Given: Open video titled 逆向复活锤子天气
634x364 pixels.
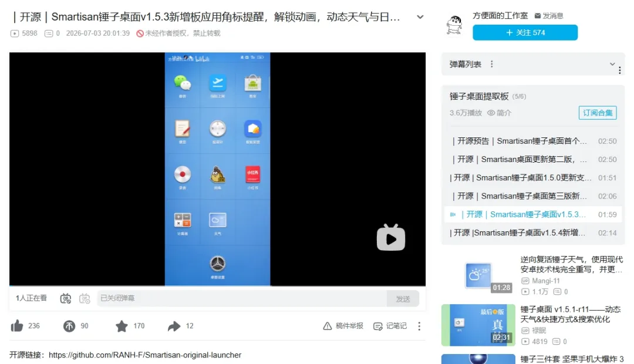Looking at the screenshot, I should pos(571,264).
